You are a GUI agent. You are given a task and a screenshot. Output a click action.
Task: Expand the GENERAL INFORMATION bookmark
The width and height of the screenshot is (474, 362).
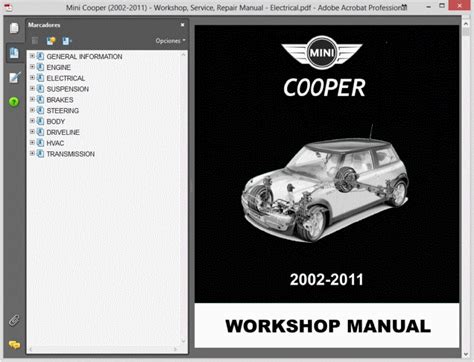pyautogui.click(x=32, y=56)
